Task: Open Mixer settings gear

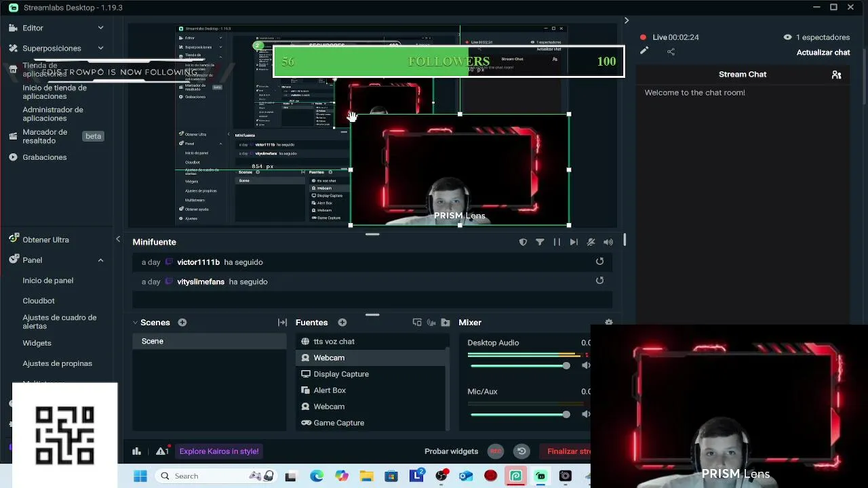Action: pos(608,323)
